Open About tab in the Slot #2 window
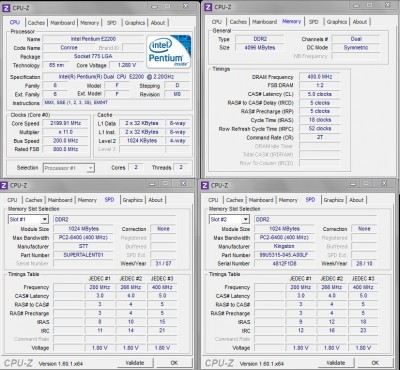Image resolution: width=400 pixels, height=370 pixels. [356, 200]
